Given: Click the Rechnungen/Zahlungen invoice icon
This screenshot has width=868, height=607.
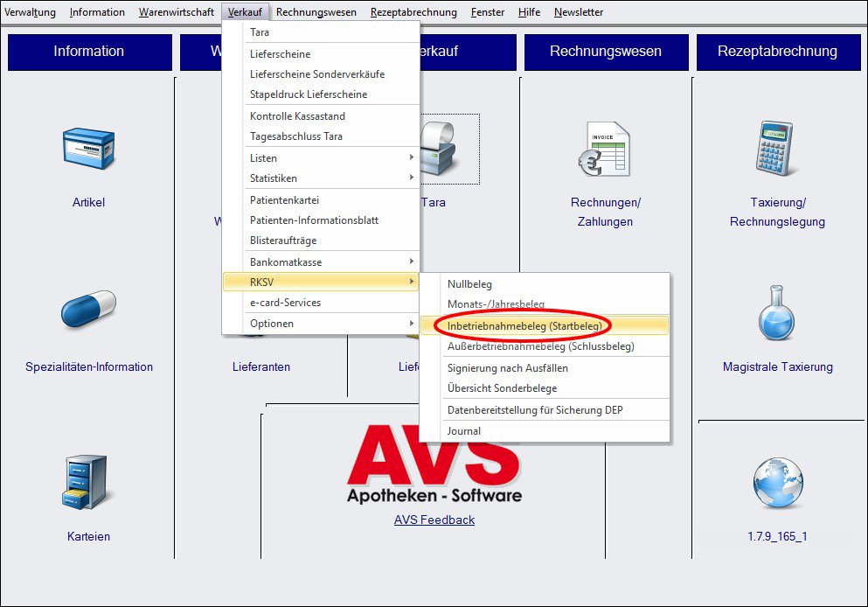Looking at the screenshot, I should click(x=605, y=149).
